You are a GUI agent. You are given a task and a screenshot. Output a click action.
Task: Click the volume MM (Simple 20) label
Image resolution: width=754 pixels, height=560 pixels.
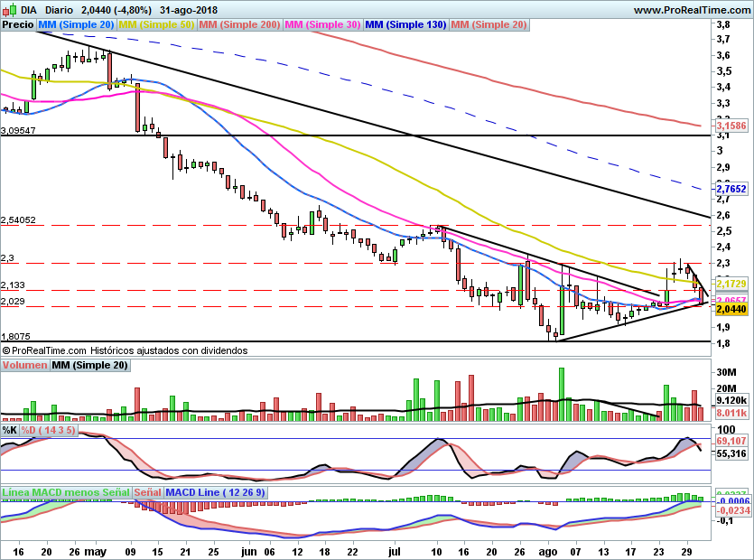tap(90, 365)
